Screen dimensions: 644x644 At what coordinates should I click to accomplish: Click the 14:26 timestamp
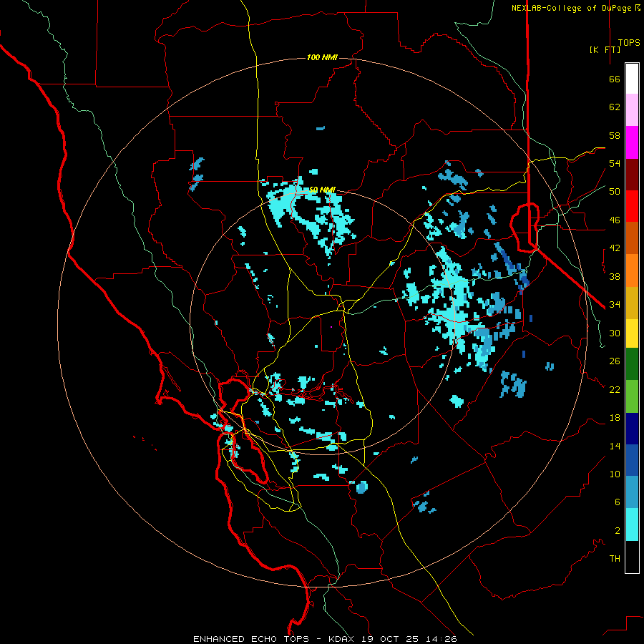coord(441,639)
